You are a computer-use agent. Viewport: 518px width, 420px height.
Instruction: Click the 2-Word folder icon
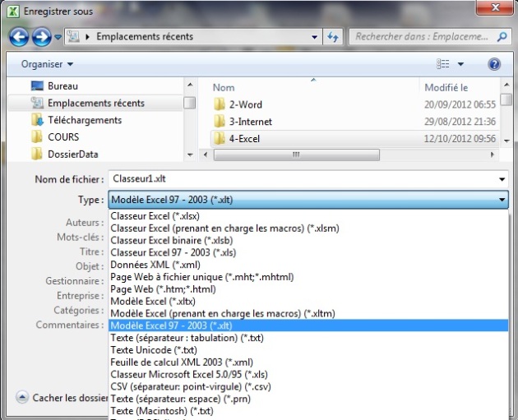220,104
